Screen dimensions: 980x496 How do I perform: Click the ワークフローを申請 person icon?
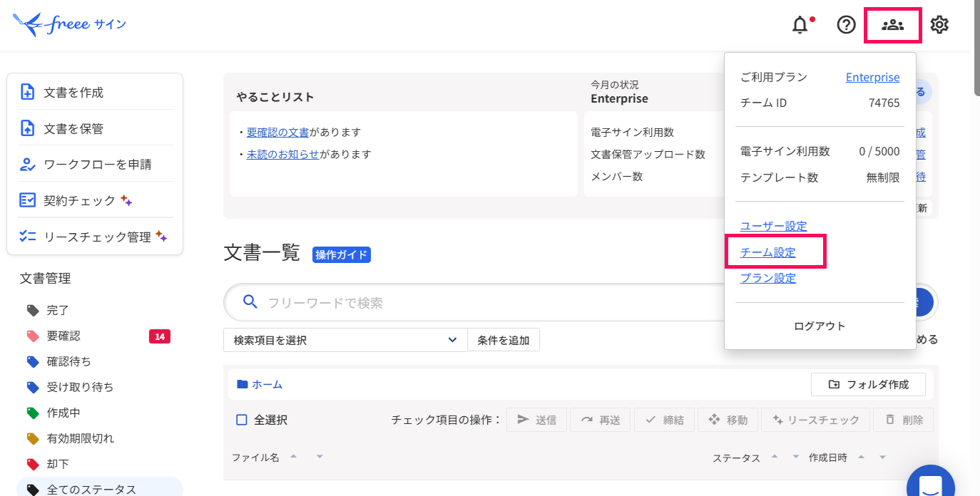coord(27,165)
